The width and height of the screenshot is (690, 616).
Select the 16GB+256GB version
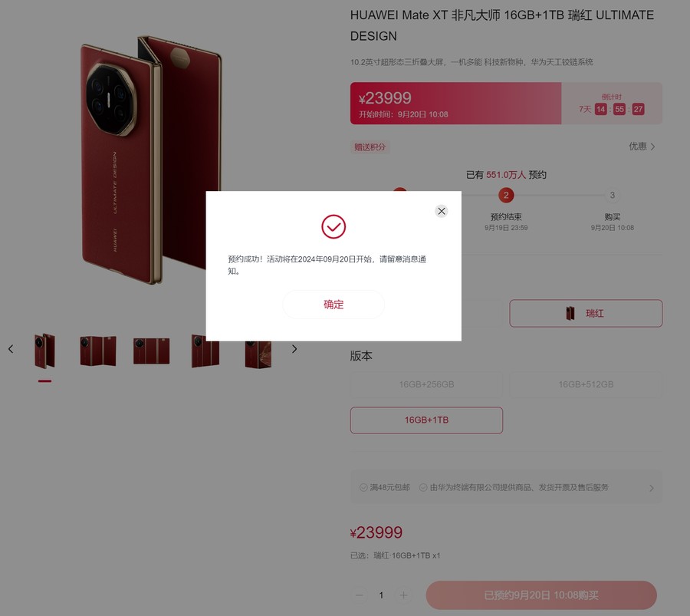pyautogui.click(x=426, y=384)
